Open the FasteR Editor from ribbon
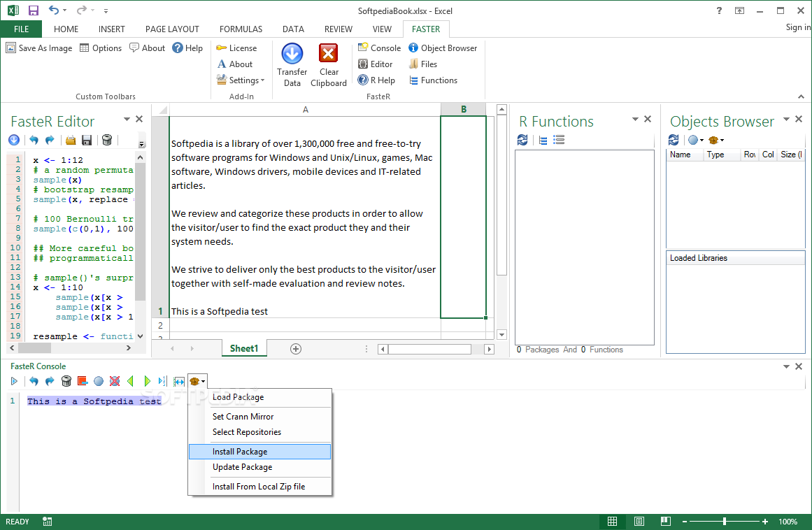 (376, 64)
